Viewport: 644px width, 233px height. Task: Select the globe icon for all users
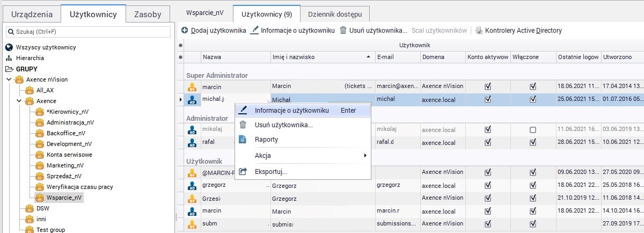point(9,47)
